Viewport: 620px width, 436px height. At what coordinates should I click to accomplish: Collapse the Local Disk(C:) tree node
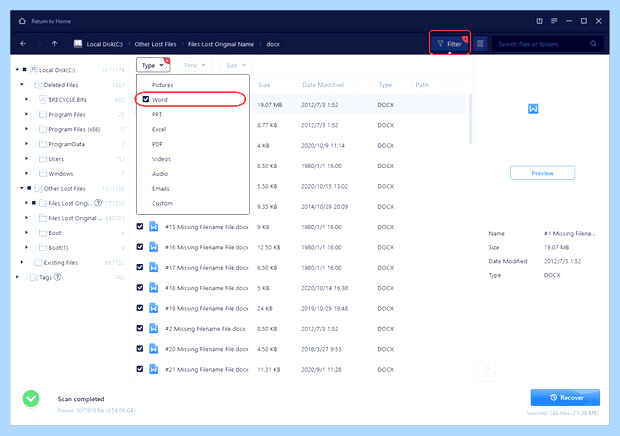tap(17, 70)
